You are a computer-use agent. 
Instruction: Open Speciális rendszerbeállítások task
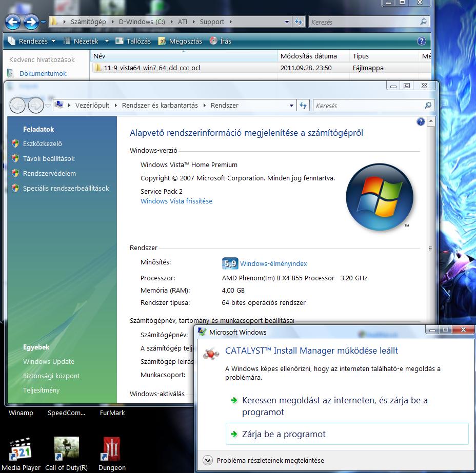(66, 188)
